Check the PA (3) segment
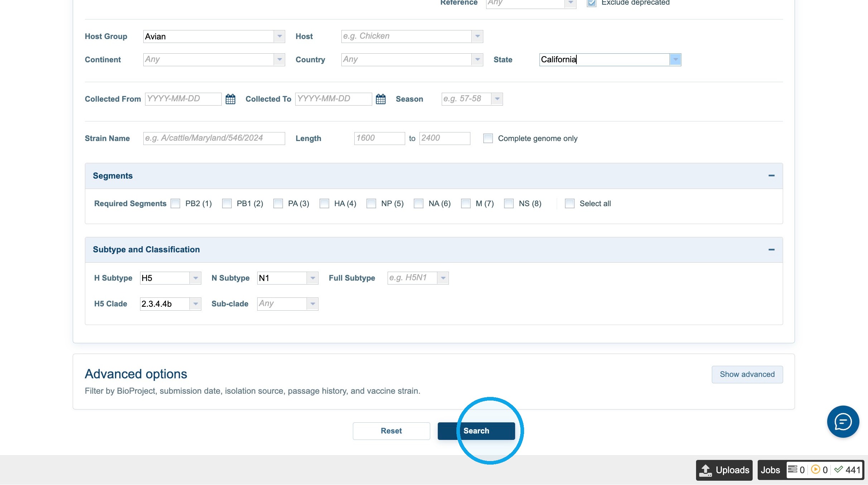Screen dimensions: 868x485 278,204
